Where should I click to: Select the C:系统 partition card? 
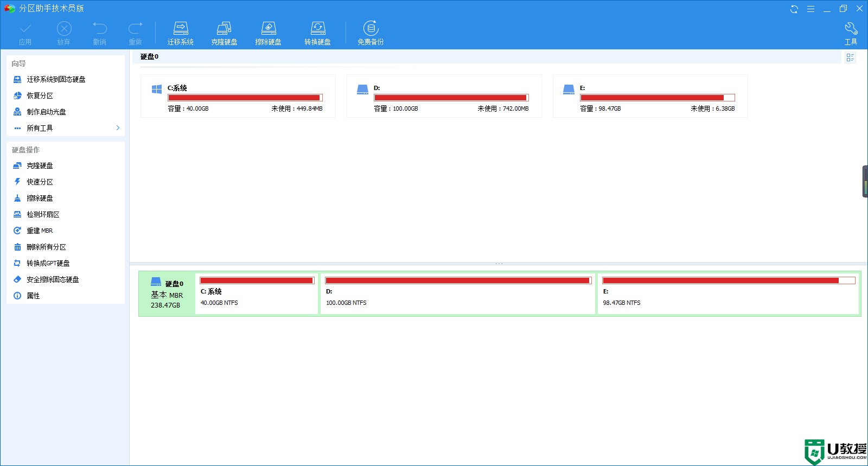click(238, 96)
